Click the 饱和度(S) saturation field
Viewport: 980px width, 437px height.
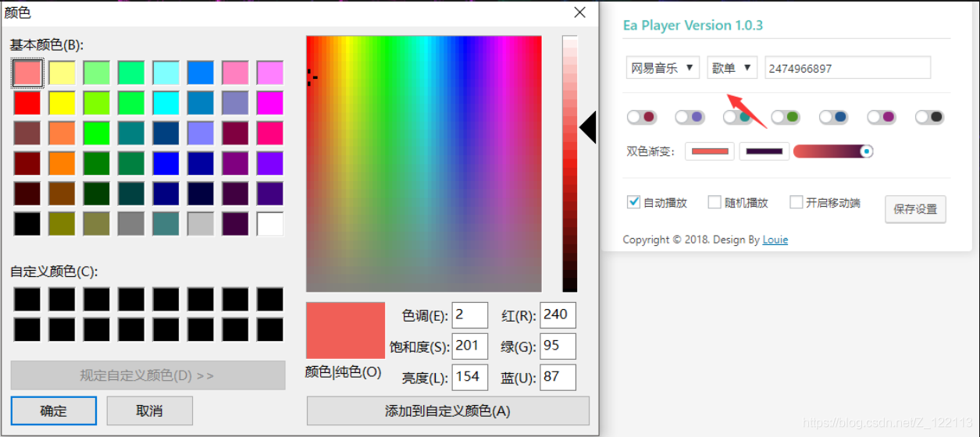pyautogui.click(x=470, y=346)
